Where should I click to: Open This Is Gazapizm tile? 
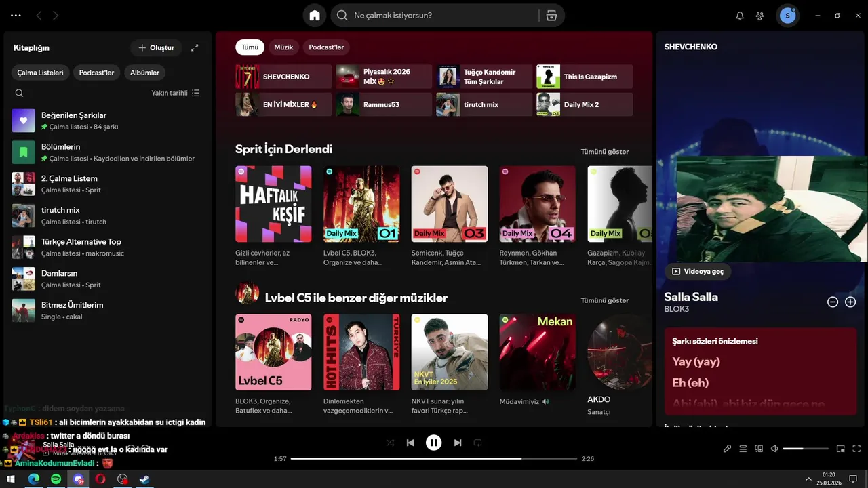click(585, 77)
